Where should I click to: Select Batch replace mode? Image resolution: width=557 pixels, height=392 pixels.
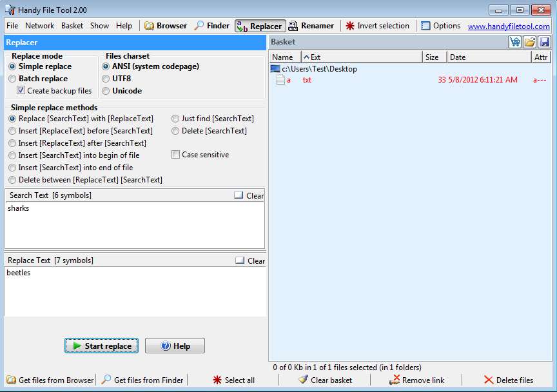(39, 79)
